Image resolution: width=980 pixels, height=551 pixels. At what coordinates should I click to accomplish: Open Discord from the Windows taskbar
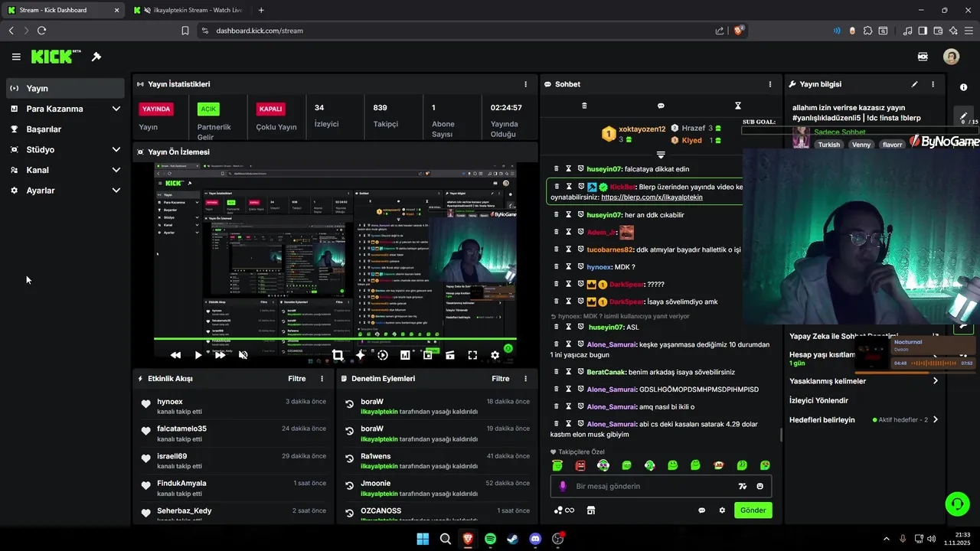(x=535, y=539)
